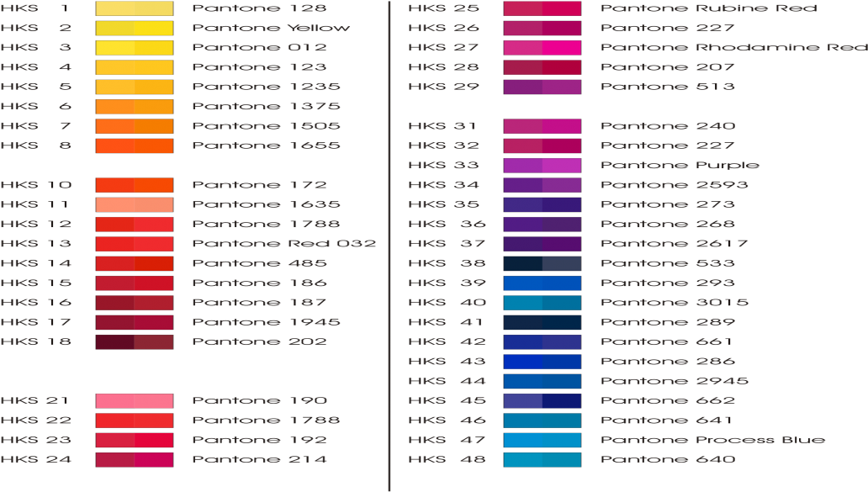Pick the salmon swatch for HKS 11

[x=135, y=204]
